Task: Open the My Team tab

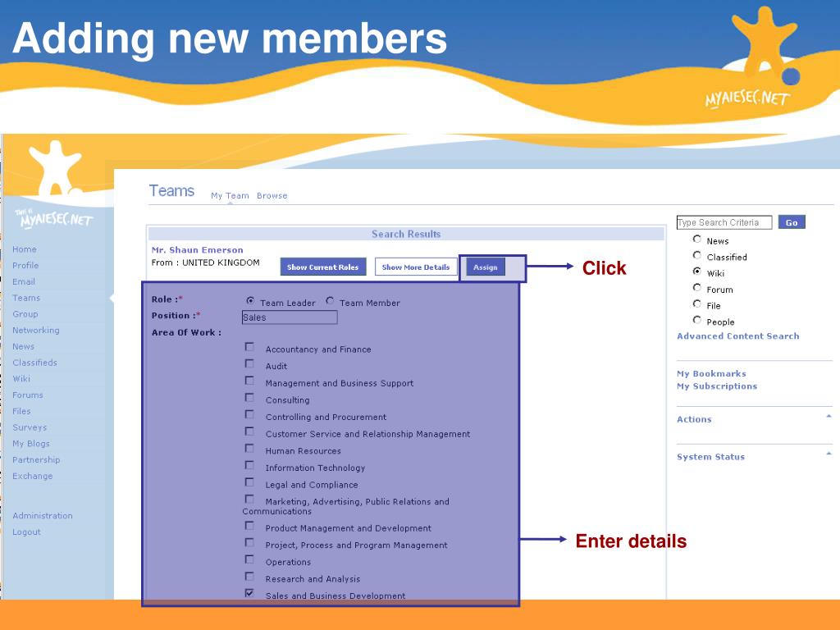Action: (230, 196)
